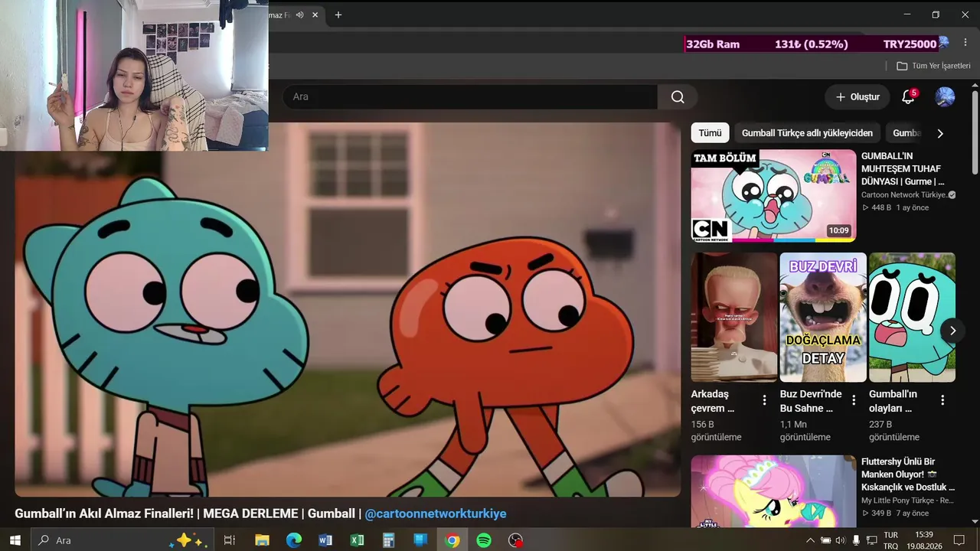Open Tüm Yer İşaretleri bookmarks folder

coord(933,66)
